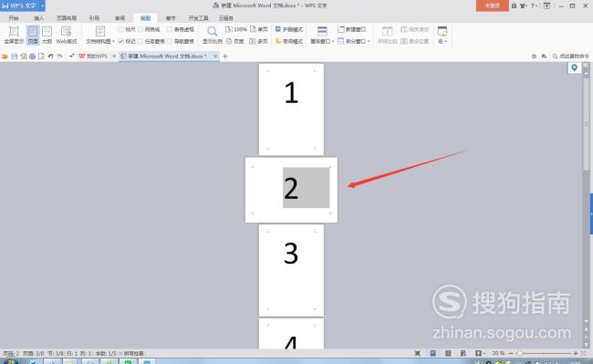Choose the Multiple Pages zoom option
The height and width of the screenshot is (364, 593).
tap(259, 41)
